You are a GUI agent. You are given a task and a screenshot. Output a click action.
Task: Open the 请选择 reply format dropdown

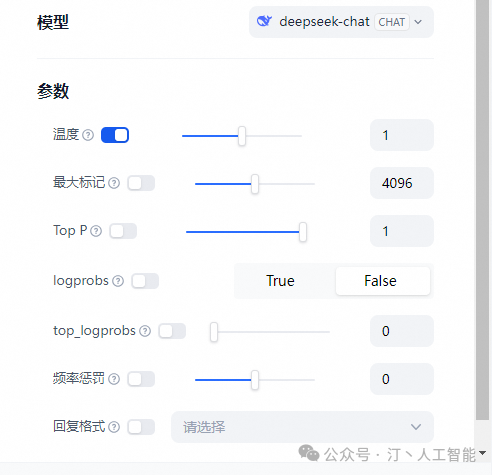coord(302,427)
